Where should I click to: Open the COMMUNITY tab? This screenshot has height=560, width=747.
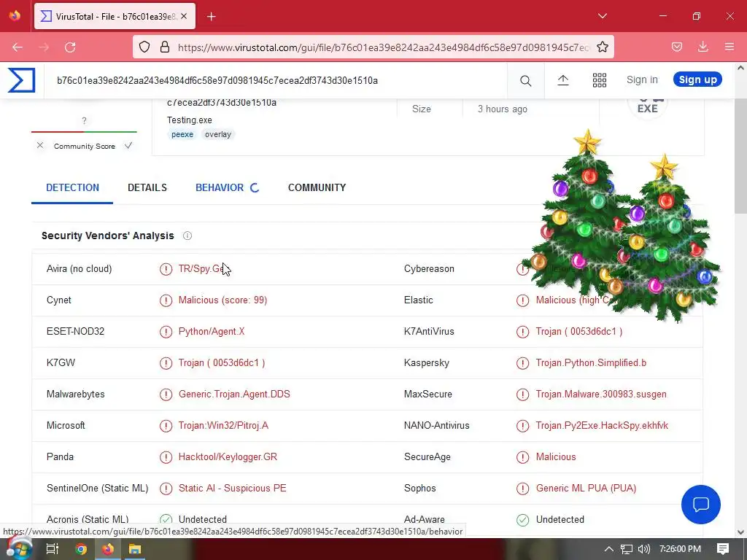[317, 187]
